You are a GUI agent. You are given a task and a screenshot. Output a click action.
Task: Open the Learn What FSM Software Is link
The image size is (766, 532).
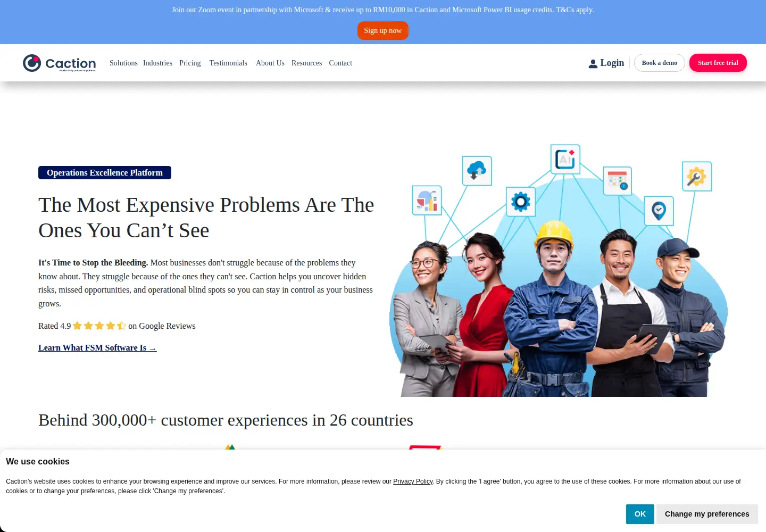coord(97,347)
